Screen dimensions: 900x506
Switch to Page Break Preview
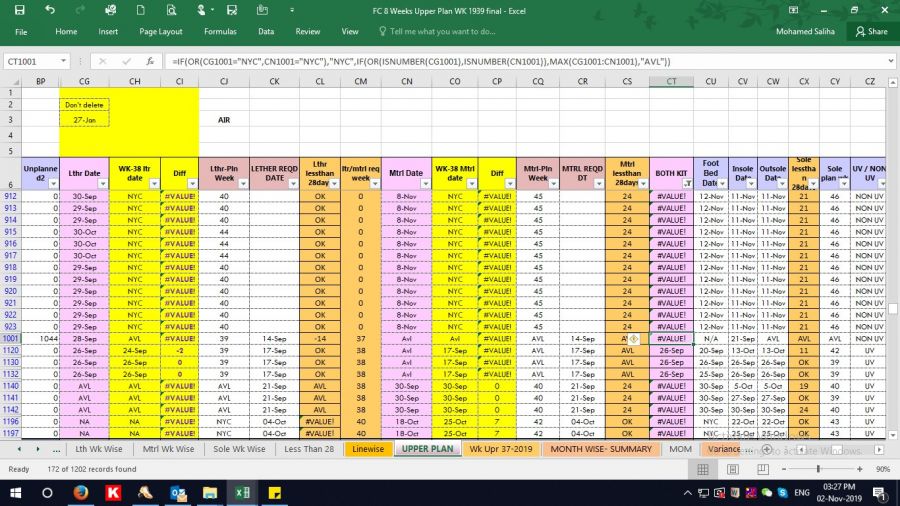coord(763,469)
